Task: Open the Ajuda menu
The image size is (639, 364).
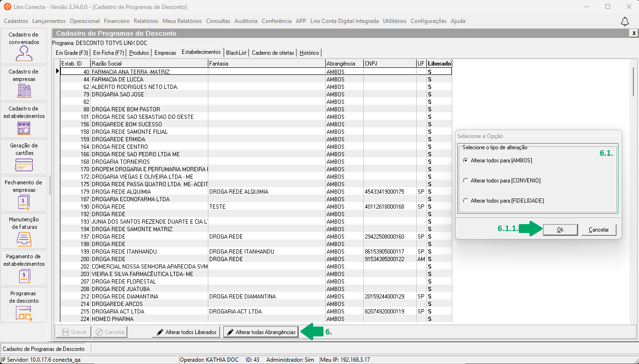Action: pos(458,21)
